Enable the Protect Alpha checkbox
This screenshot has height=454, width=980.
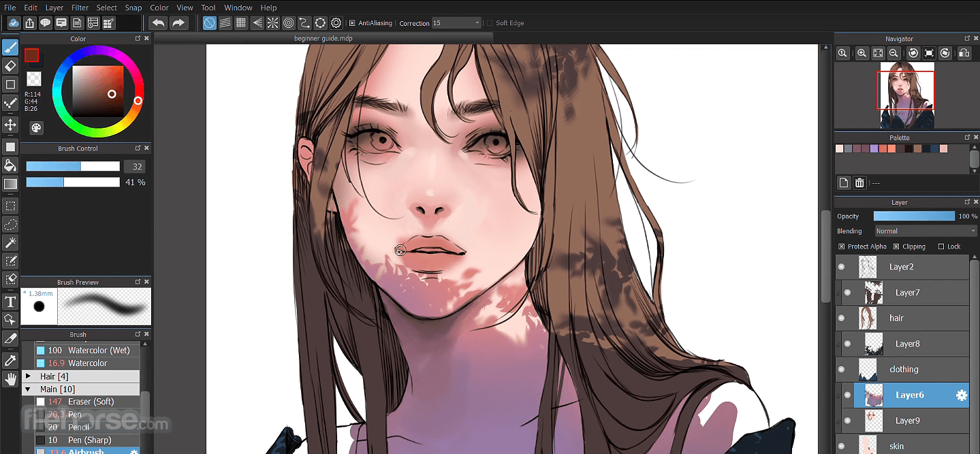[842, 246]
